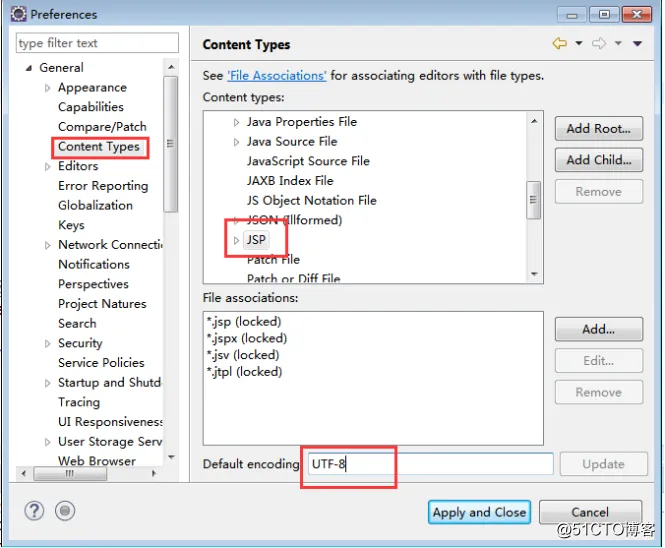Click content types list scroll up arrow
This screenshot has width=665, height=548.
(x=534, y=121)
